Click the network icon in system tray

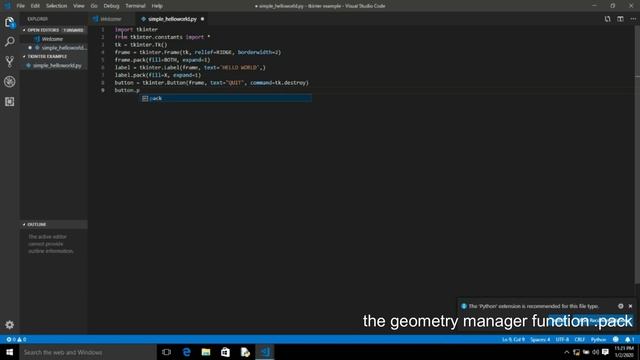click(x=576, y=352)
